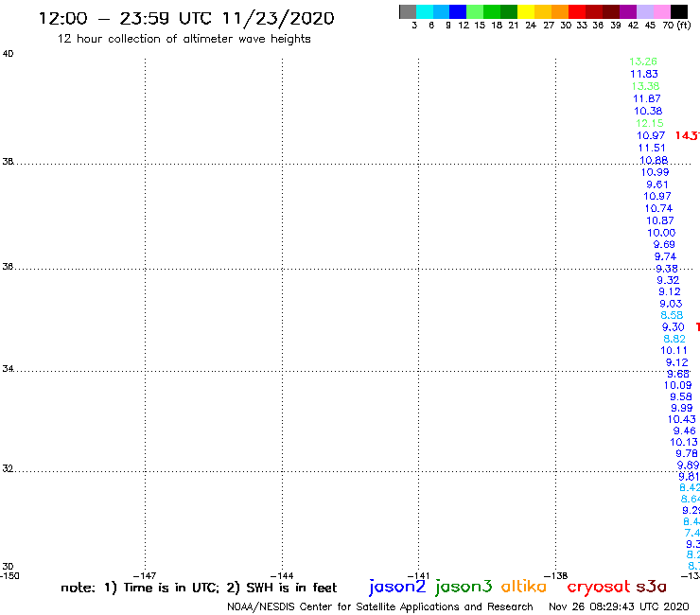Image resolution: width=700 pixels, height=615 pixels.
Task: Click the wave height value 9.99
Action: coord(682,408)
